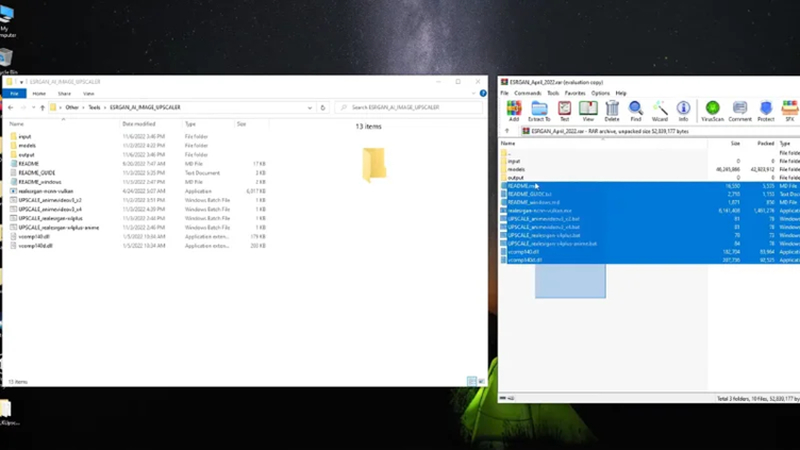The image size is (800, 450).
Task: Open WinRAR Help menu
Action: pos(621,93)
